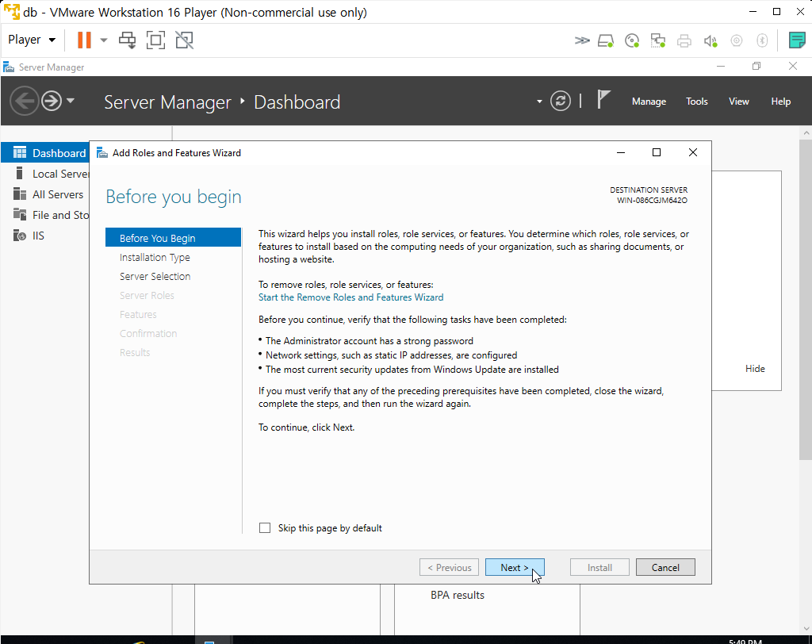812x644 pixels.
Task: Go back in Server Manager navigation
Action: coord(25,101)
